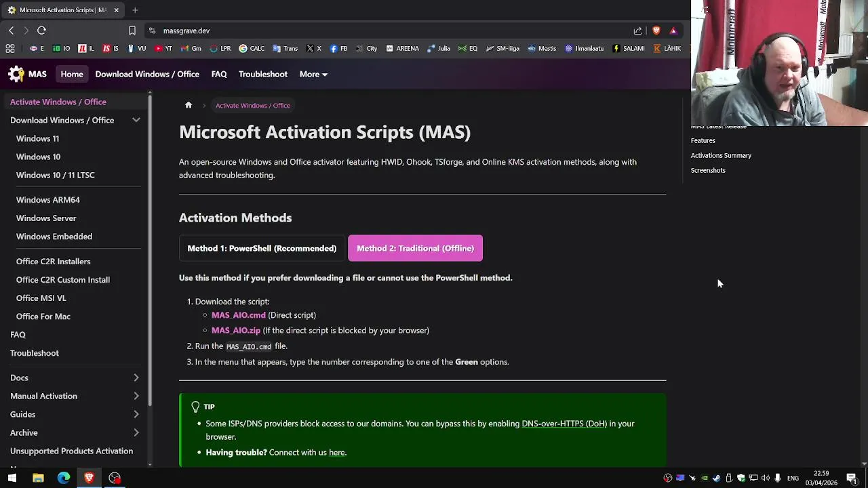Open Brave browser taskbar icon
Screen dimensions: 868x488
(89, 478)
